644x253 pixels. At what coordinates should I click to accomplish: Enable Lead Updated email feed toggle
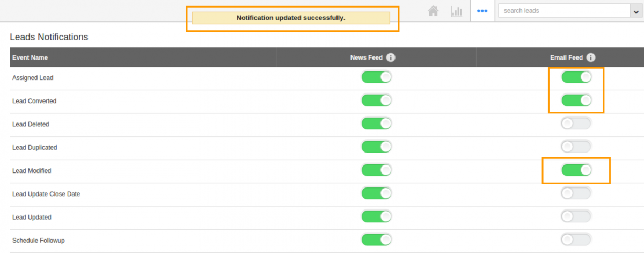tap(576, 216)
